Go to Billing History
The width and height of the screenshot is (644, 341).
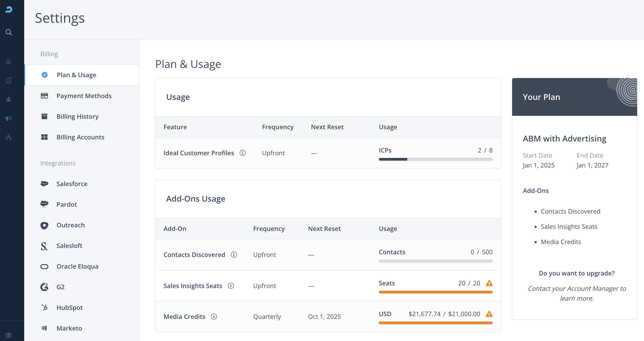tap(77, 117)
